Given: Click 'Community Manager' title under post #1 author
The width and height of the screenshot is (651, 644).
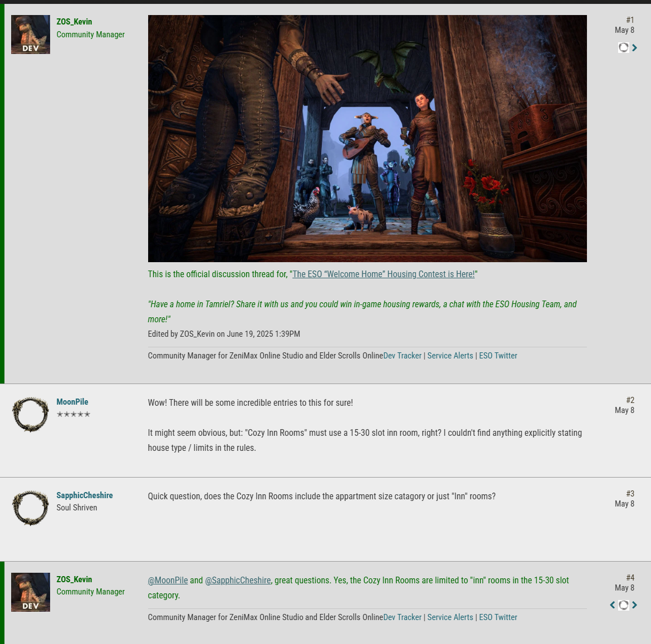Looking at the screenshot, I should tap(91, 35).
